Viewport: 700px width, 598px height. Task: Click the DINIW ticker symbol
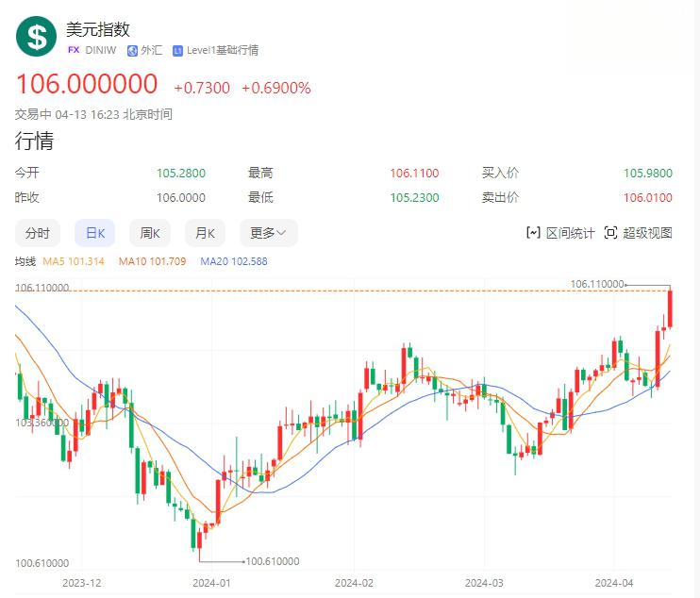100,50
